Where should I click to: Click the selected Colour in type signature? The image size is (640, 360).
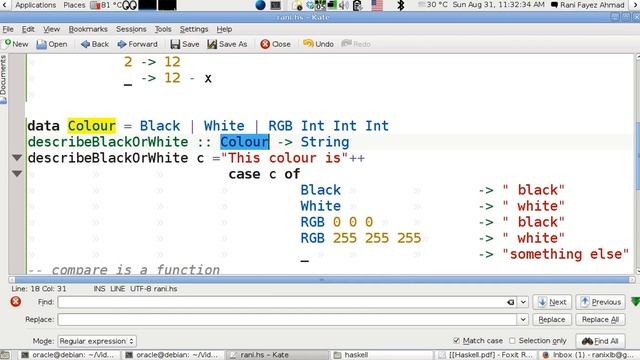point(244,142)
